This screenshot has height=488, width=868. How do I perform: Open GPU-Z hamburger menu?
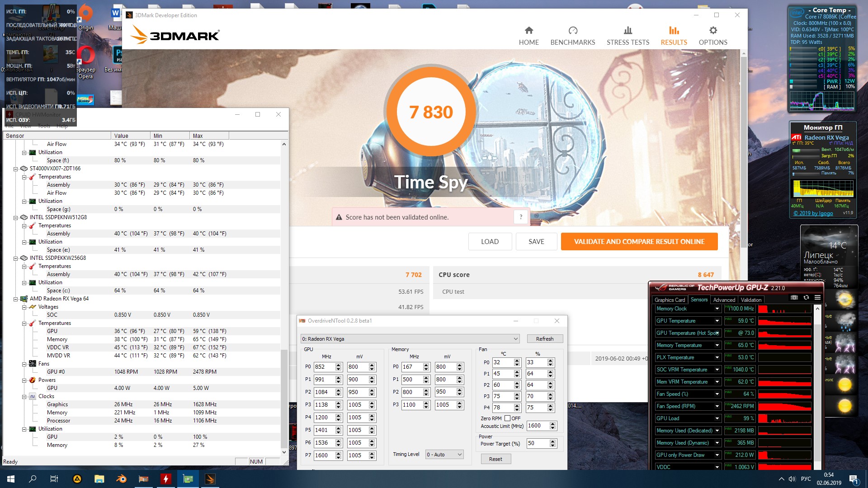pos(817,297)
